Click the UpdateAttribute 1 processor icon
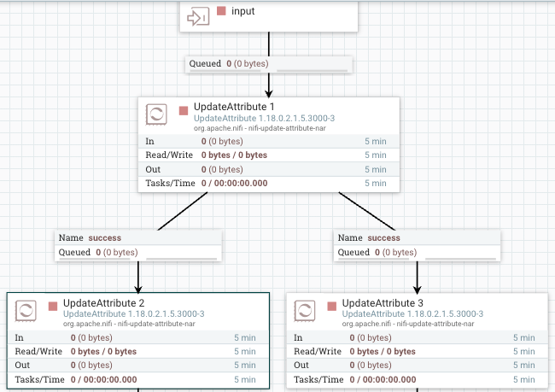Screen dimensions: 555x392 coord(156,114)
